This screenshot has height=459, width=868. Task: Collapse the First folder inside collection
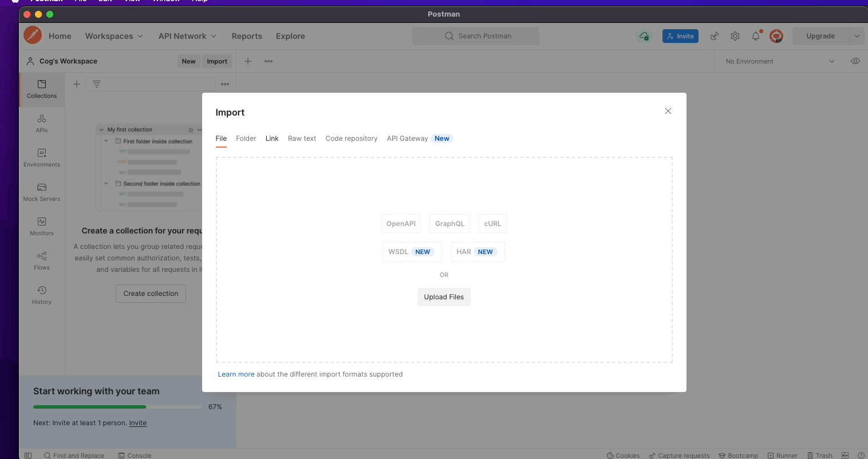pyautogui.click(x=105, y=141)
